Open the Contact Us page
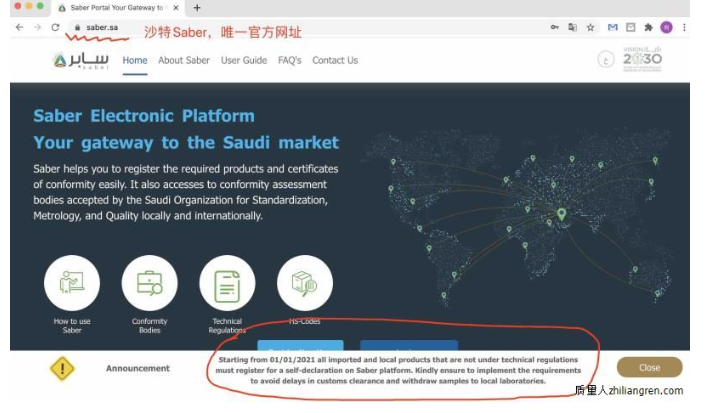This screenshot has width=724, height=413. coord(335,61)
